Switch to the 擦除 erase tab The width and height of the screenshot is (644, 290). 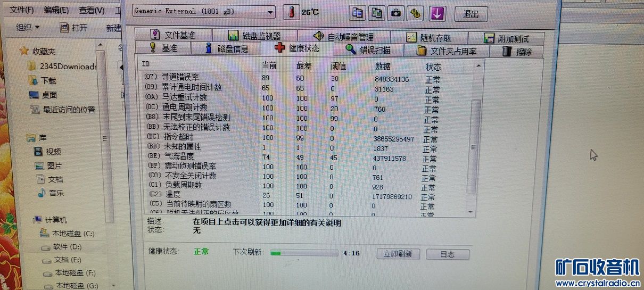517,52
